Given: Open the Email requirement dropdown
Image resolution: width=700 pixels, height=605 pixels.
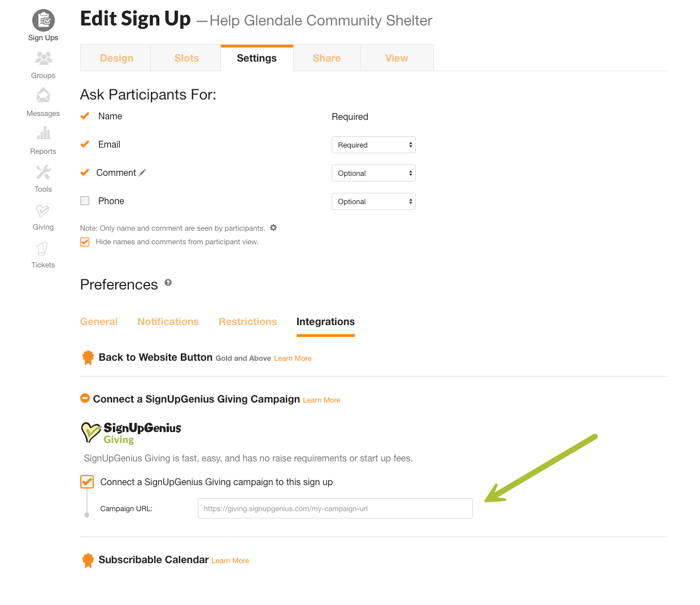Looking at the screenshot, I should coord(373,145).
